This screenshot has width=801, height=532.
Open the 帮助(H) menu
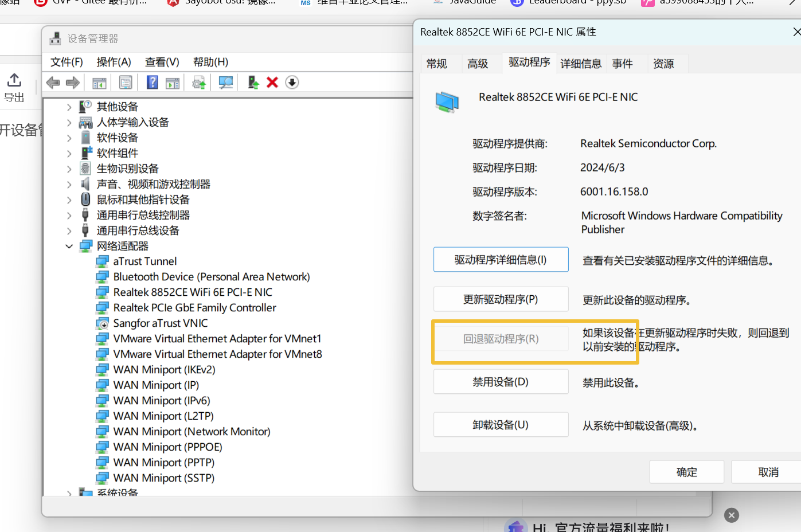tap(210, 62)
